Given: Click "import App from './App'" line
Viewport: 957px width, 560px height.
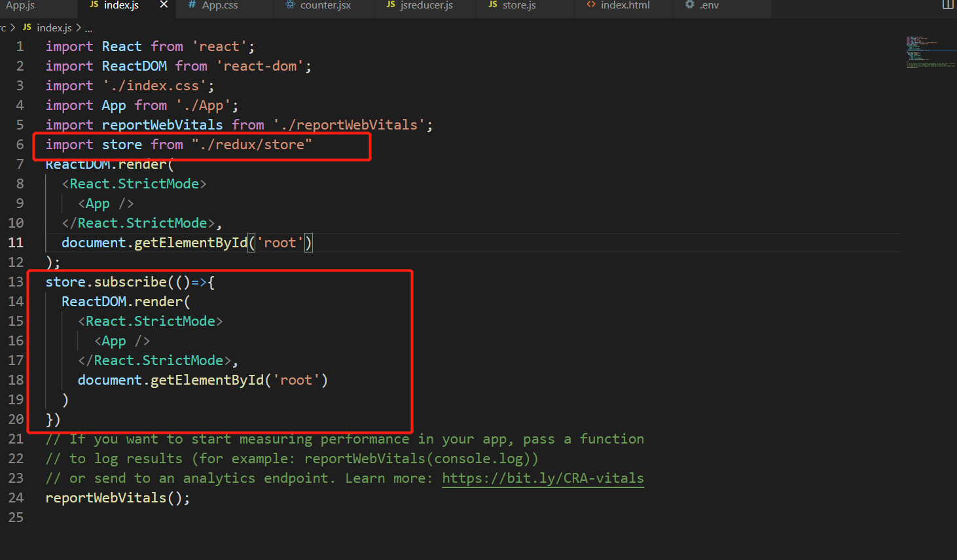Looking at the screenshot, I should (x=142, y=105).
